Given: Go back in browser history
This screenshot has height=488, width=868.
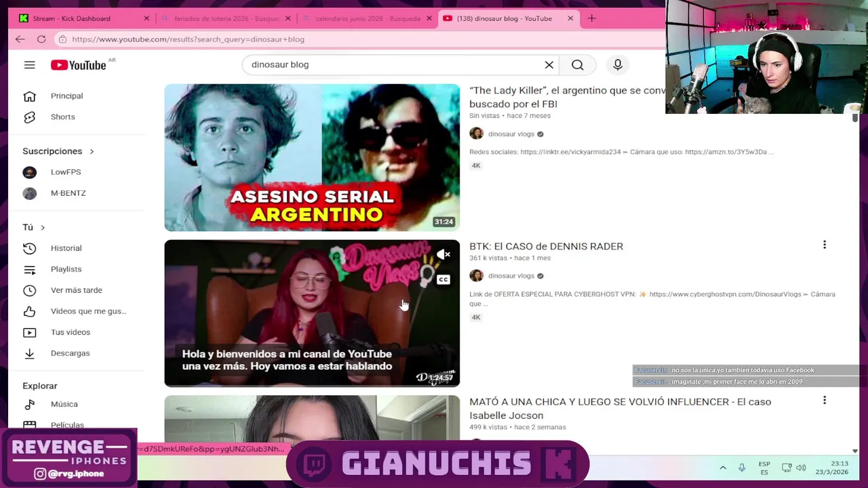Looking at the screenshot, I should [20, 39].
